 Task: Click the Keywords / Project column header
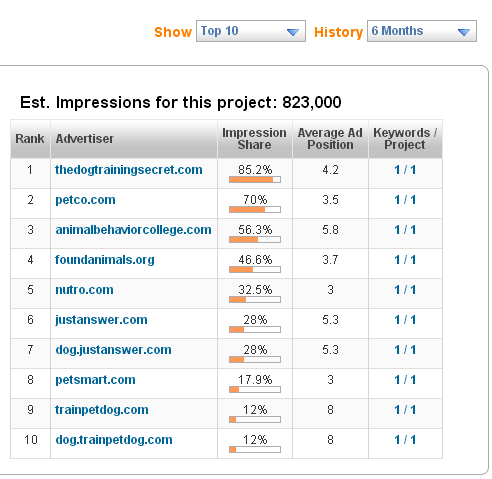405,139
